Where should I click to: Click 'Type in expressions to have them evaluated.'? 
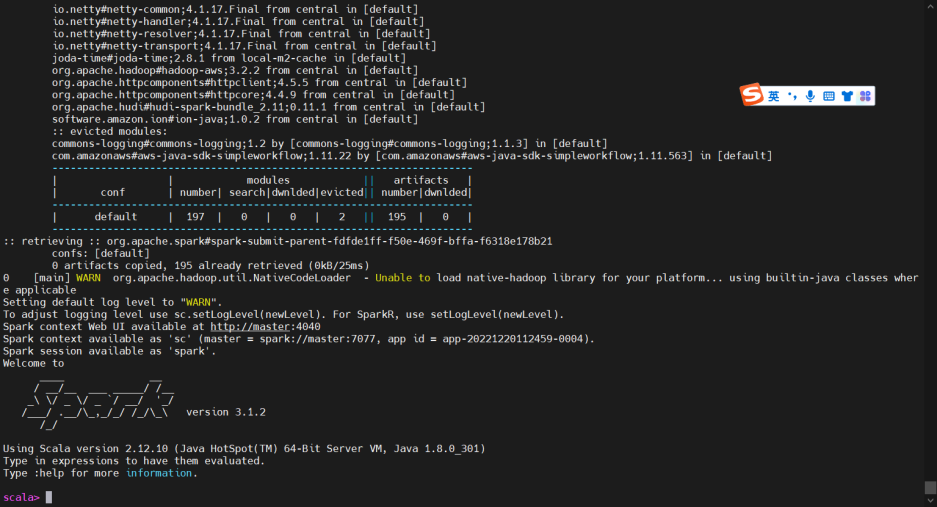[x=134, y=461]
